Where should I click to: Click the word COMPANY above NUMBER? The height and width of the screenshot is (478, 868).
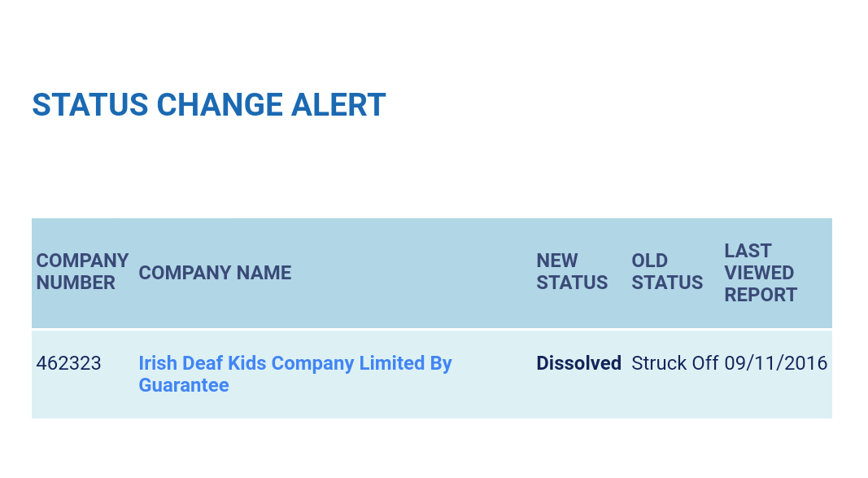tap(82, 261)
